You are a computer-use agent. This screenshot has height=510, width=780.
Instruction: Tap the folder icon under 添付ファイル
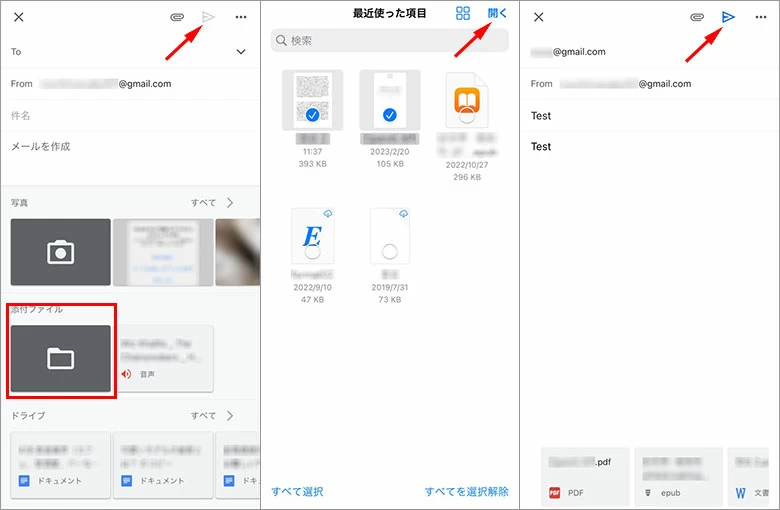pos(61,358)
